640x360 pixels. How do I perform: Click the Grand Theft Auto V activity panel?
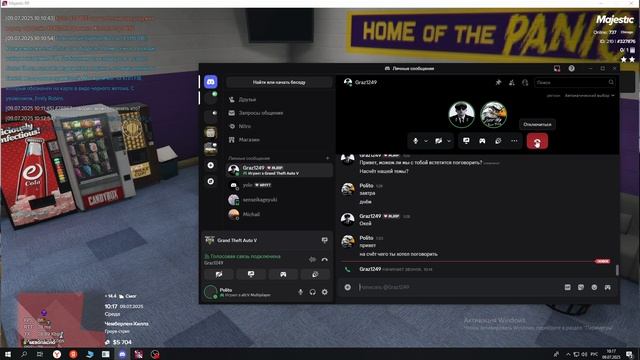pyautogui.click(x=267, y=240)
